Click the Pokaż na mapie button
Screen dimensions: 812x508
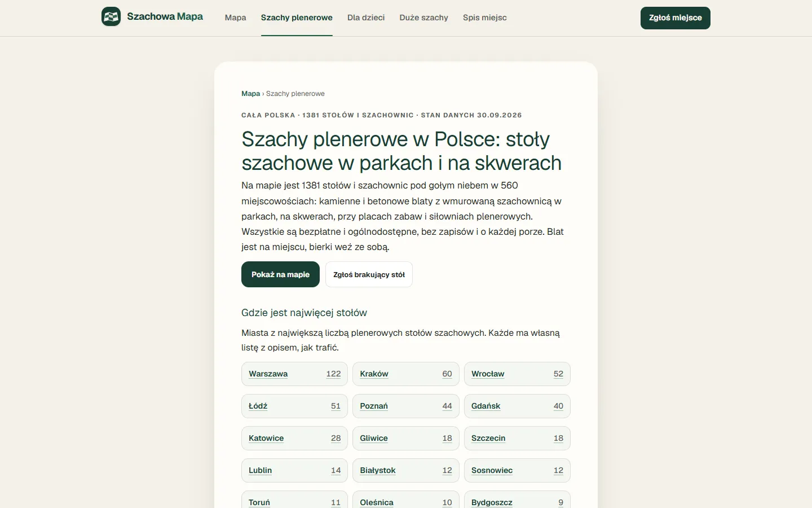280,274
